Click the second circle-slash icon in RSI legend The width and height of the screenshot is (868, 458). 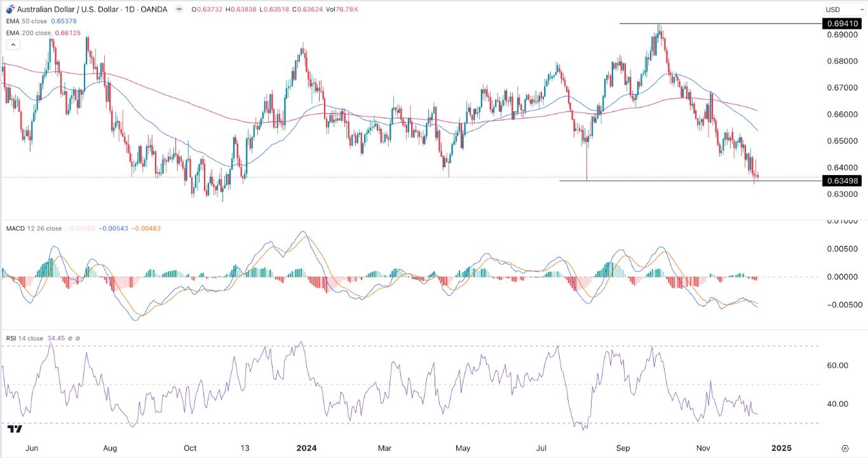point(78,338)
